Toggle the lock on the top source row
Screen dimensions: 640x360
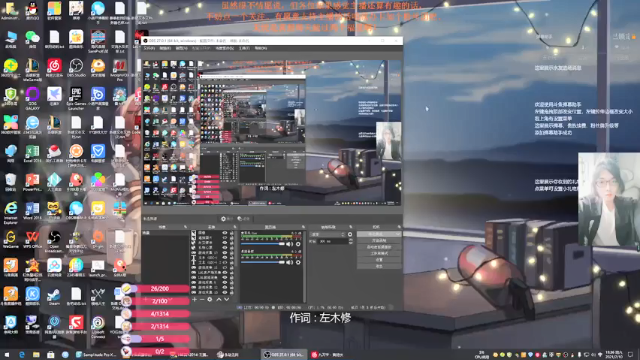coord(231,233)
